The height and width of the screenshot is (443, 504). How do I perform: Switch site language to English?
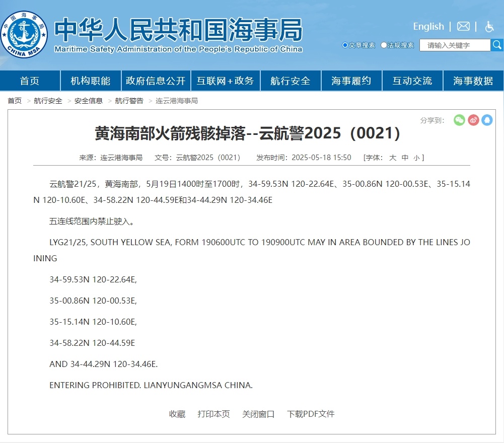pos(428,27)
